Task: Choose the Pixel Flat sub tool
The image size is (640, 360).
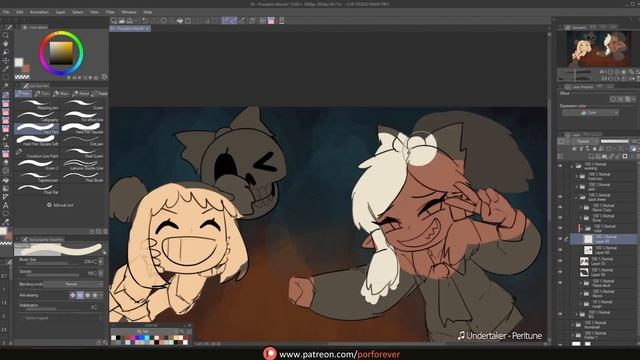Action: pyautogui.click(x=37, y=189)
